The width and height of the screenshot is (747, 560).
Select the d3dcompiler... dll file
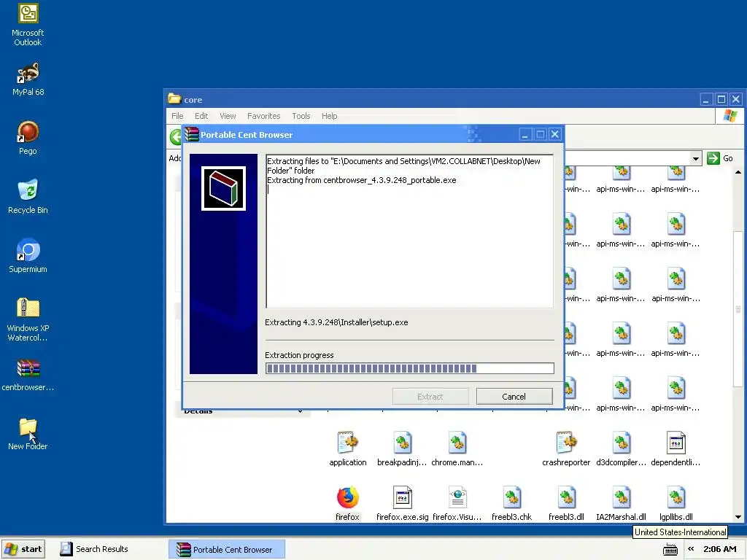[x=621, y=449]
